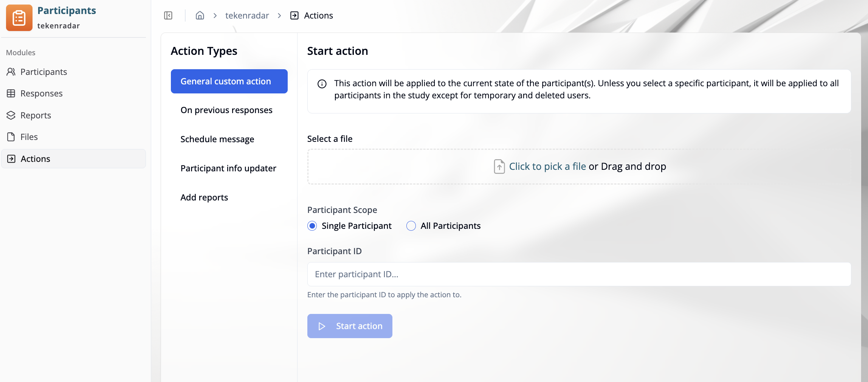This screenshot has width=868, height=382.
Task: Select the Responses grid icon
Action: point(11,93)
